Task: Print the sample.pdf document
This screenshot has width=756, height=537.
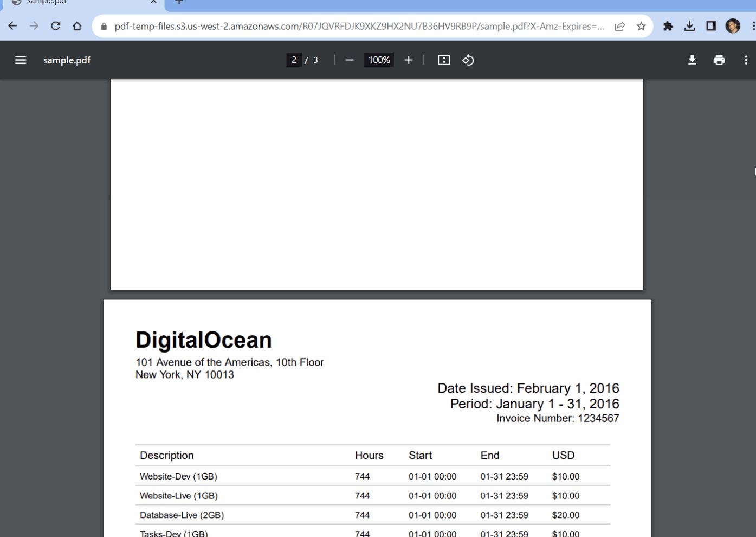Action: point(719,60)
